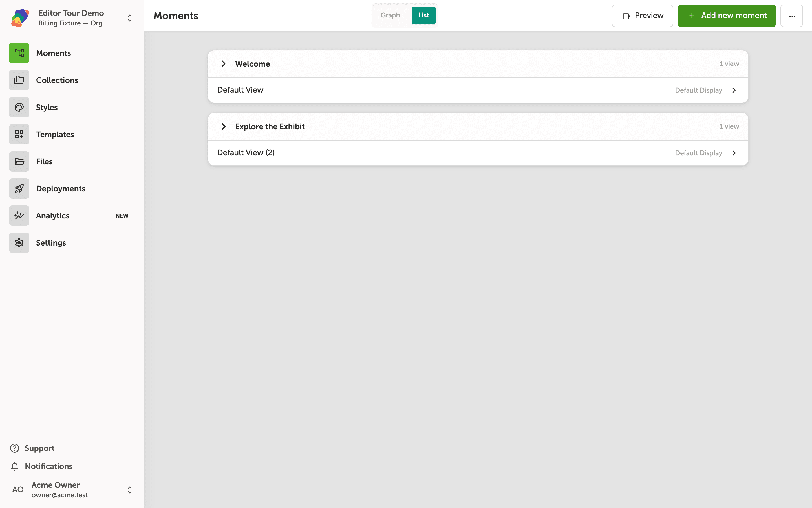
Task: Go to Analytics in sidebar
Action: pos(53,216)
